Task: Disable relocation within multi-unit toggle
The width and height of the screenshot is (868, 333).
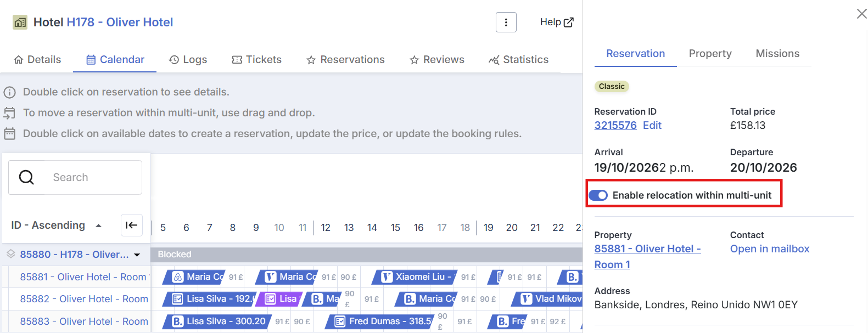Action: click(x=598, y=195)
